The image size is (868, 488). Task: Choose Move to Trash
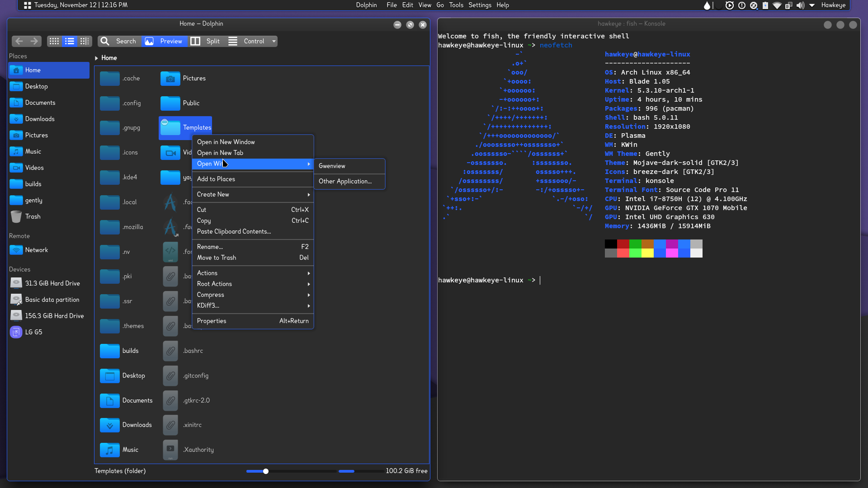(253, 258)
